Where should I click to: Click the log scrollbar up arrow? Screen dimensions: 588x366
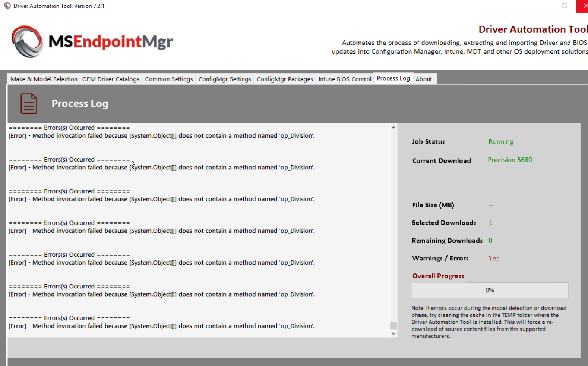point(393,128)
